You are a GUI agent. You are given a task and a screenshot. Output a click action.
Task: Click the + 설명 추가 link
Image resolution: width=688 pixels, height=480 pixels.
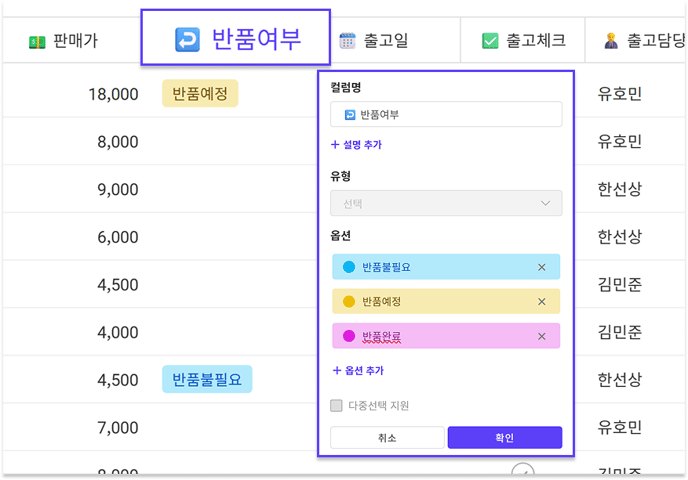point(357,145)
